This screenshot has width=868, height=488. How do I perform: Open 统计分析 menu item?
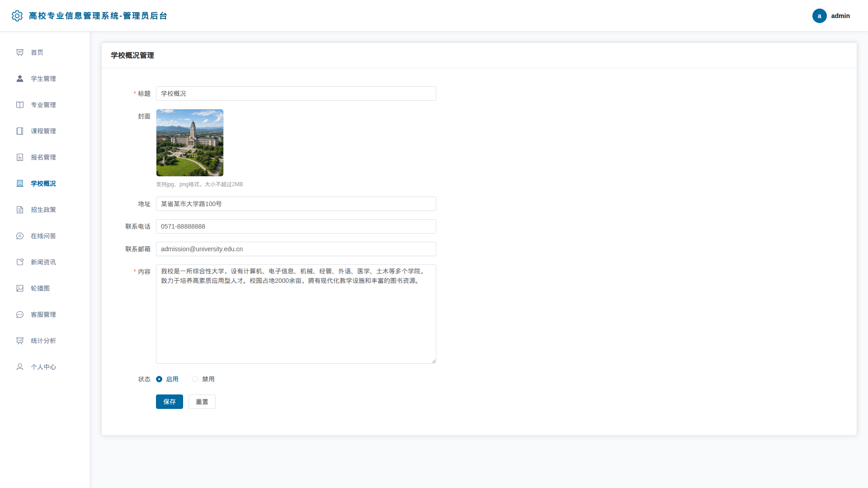coord(45,341)
